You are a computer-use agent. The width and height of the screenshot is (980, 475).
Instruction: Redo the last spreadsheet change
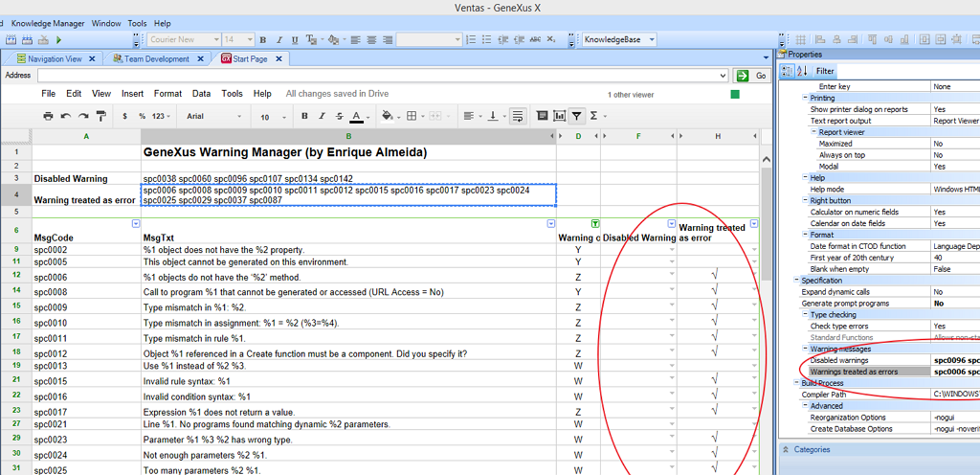(x=83, y=116)
